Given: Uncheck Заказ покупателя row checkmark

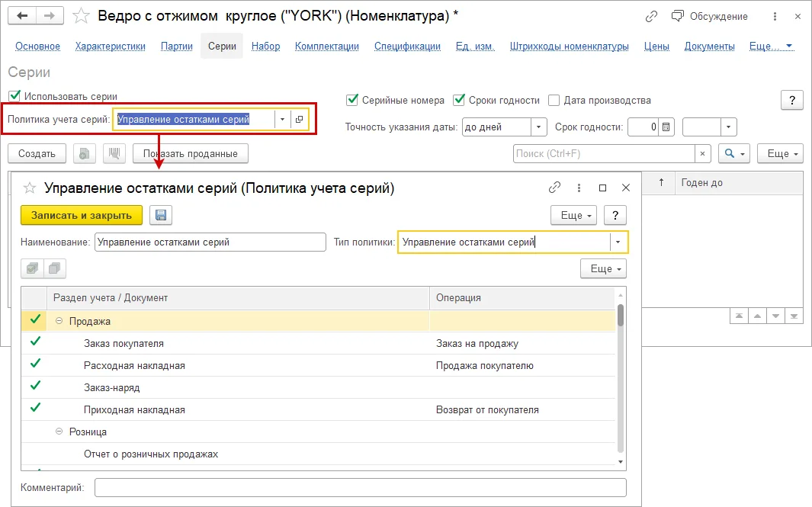Looking at the screenshot, I should pyautogui.click(x=35, y=342).
